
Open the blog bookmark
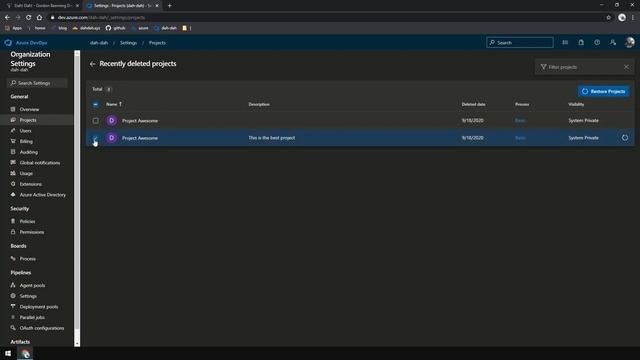pos(59,28)
